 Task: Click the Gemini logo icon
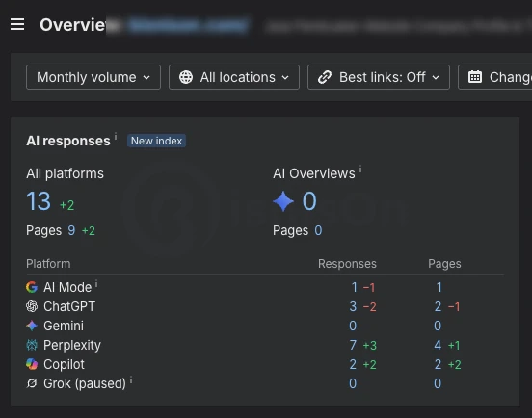(32, 326)
